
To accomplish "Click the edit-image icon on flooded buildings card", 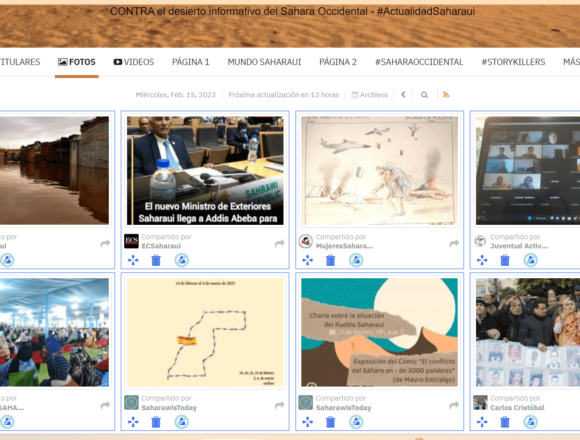I will pos(7,260).
